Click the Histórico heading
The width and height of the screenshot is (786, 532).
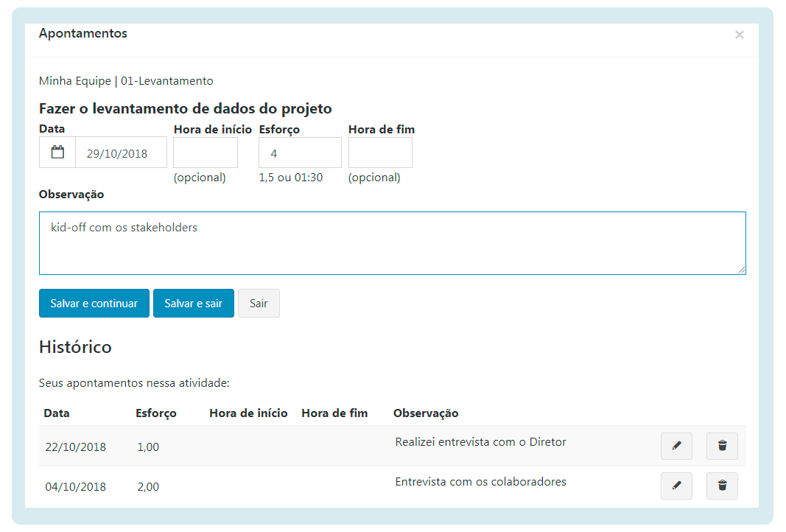coord(75,346)
